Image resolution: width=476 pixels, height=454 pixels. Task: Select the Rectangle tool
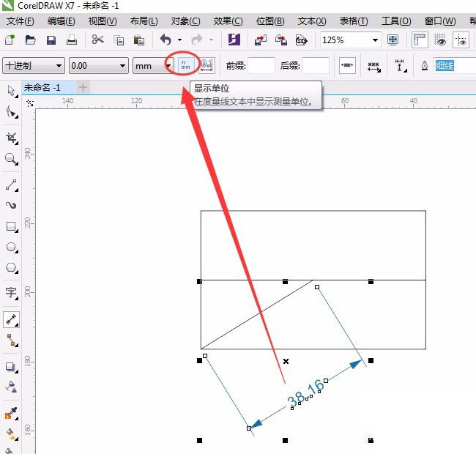click(x=12, y=226)
